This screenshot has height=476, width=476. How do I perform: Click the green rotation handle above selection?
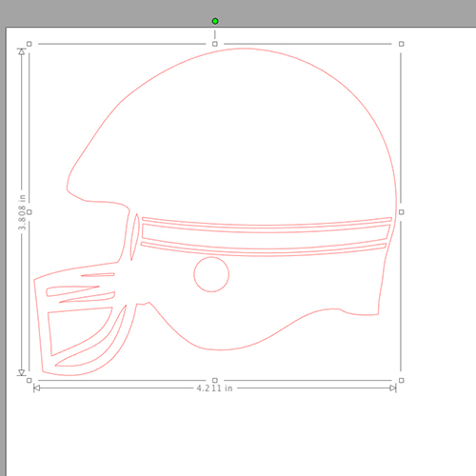215,21
